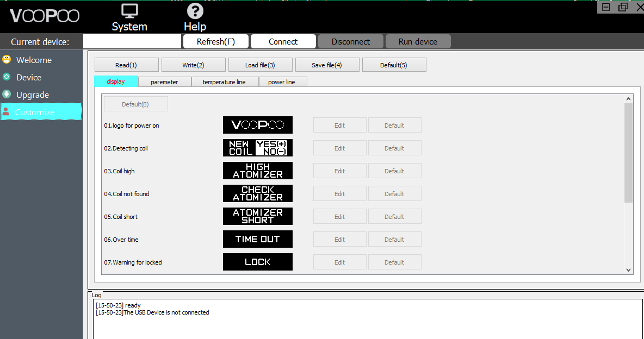
Task: Select the TIME OUT image thumbnail
Action: coord(257,239)
